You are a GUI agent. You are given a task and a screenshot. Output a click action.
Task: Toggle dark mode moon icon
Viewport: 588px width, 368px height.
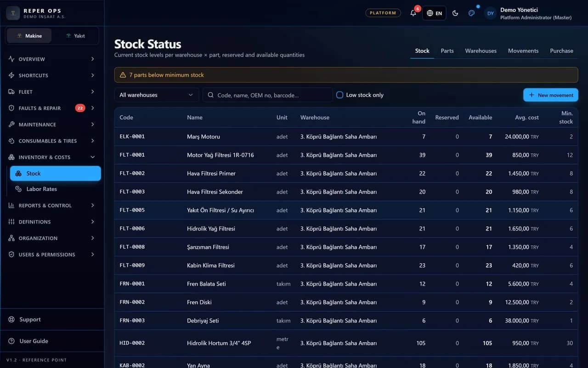(455, 13)
